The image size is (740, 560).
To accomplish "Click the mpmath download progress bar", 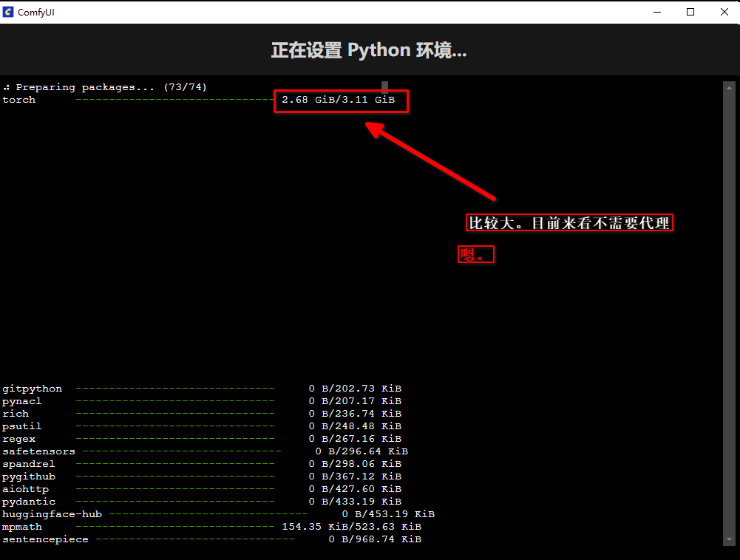I will tap(175, 527).
